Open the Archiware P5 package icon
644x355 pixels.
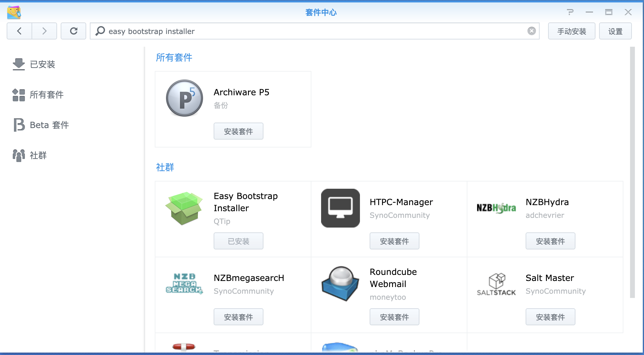pyautogui.click(x=185, y=98)
